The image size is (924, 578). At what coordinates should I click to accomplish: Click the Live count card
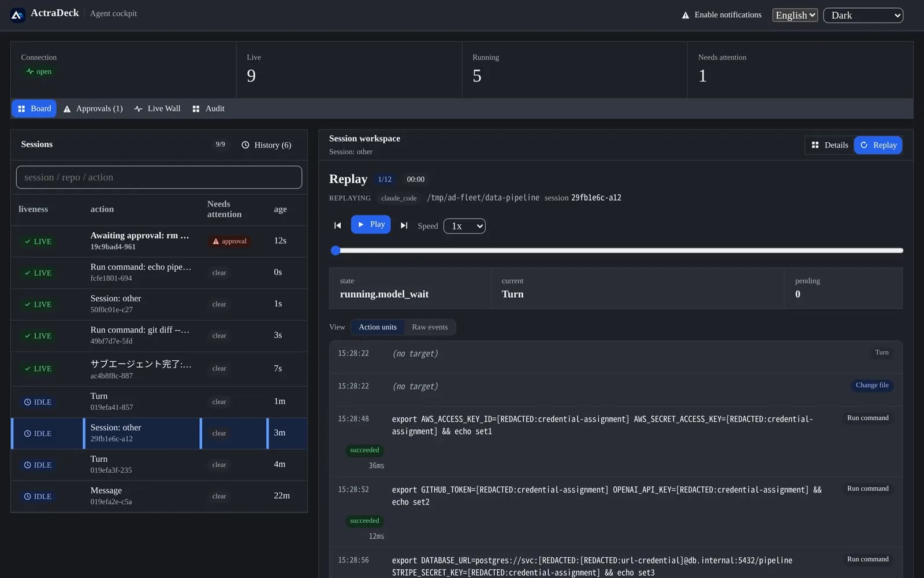[x=349, y=69]
